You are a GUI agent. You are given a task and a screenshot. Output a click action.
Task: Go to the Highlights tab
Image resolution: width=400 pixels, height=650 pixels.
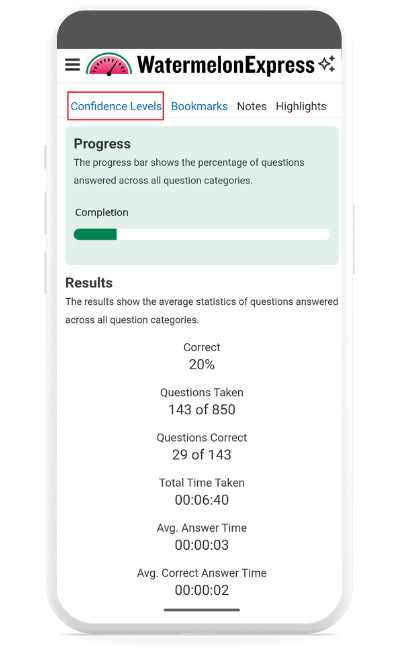point(301,107)
